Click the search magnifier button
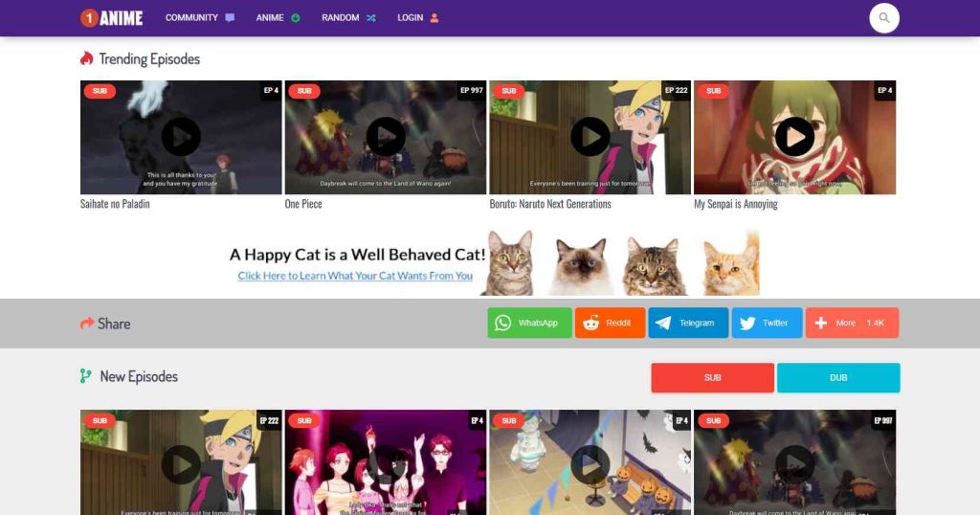 (883, 18)
